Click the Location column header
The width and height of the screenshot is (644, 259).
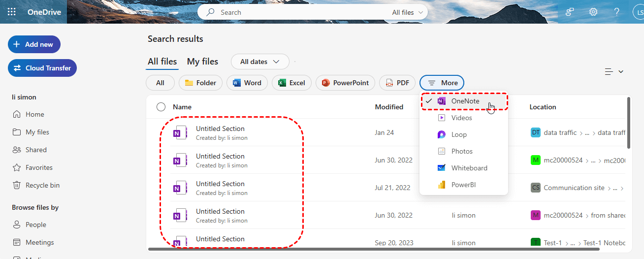tap(543, 107)
